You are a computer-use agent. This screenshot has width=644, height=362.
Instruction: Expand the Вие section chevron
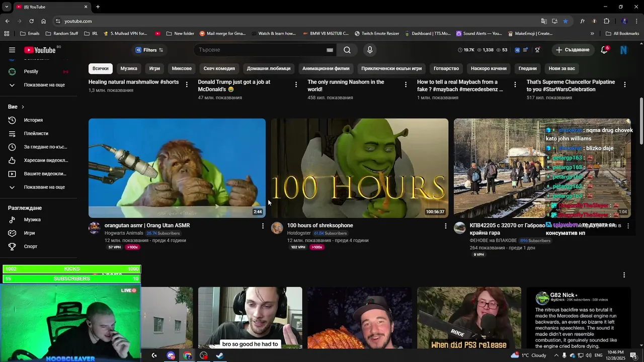[23, 107]
